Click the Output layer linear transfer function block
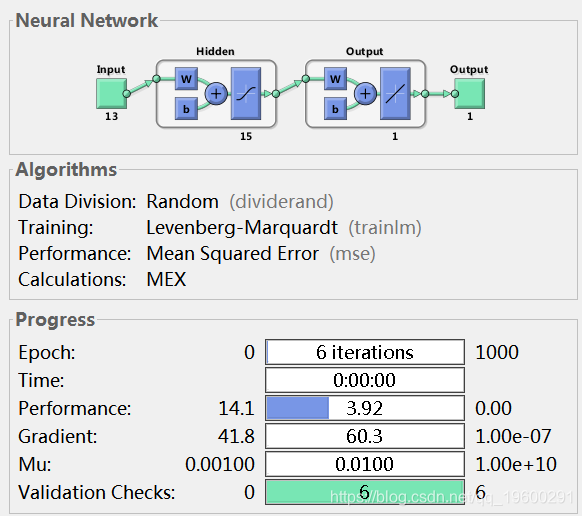The image size is (582, 516). click(395, 94)
